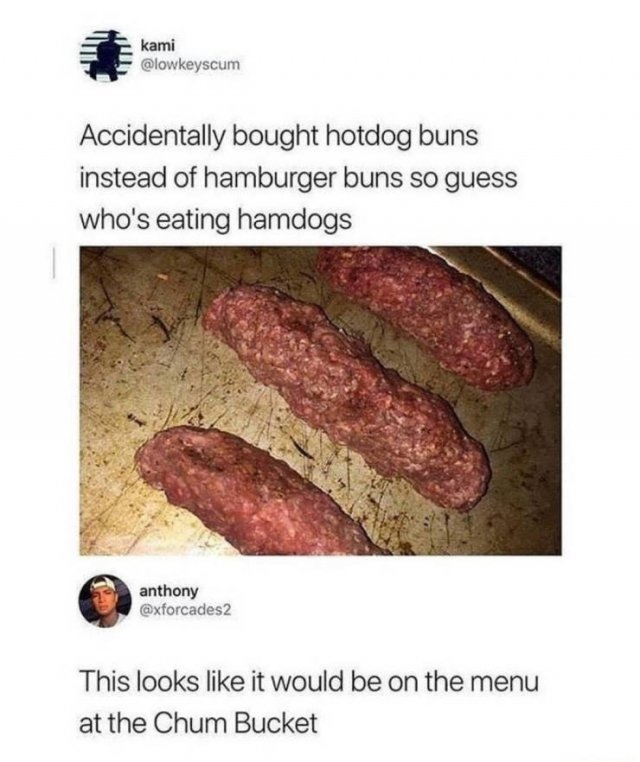The image size is (640, 762).
Task: Click the anthony display name
Action: pos(169,591)
